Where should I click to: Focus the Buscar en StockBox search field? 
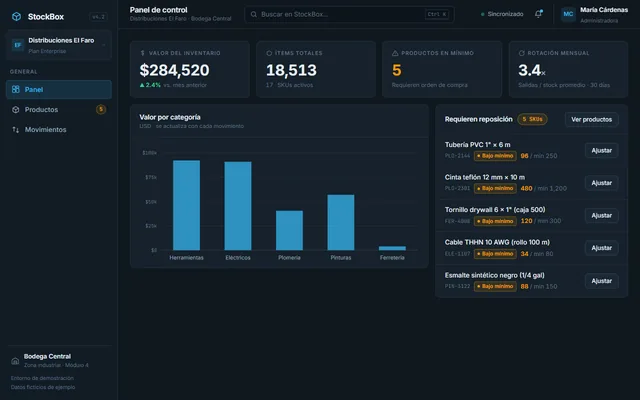(x=349, y=14)
